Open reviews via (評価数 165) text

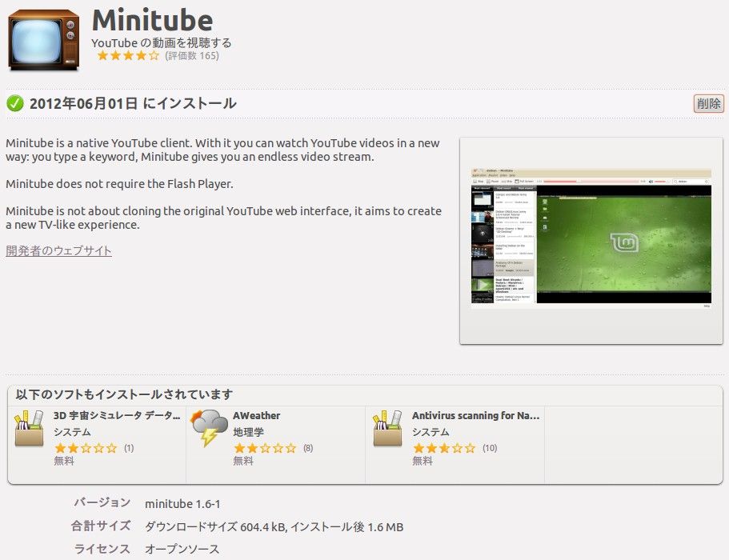click(192, 56)
